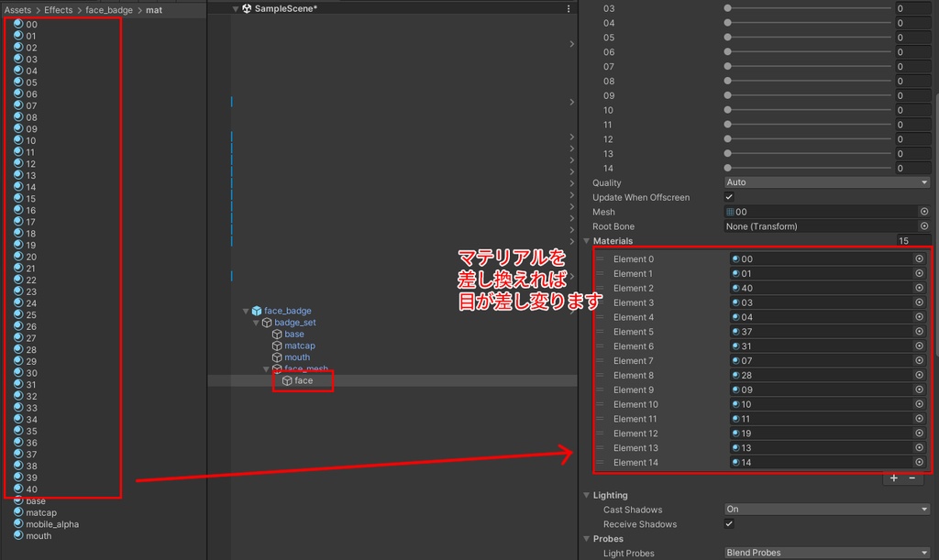Viewport: 939px width, 560px height.
Task: Toggle Update When Offscreen checkbox
Action: pyautogui.click(x=729, y=197)
